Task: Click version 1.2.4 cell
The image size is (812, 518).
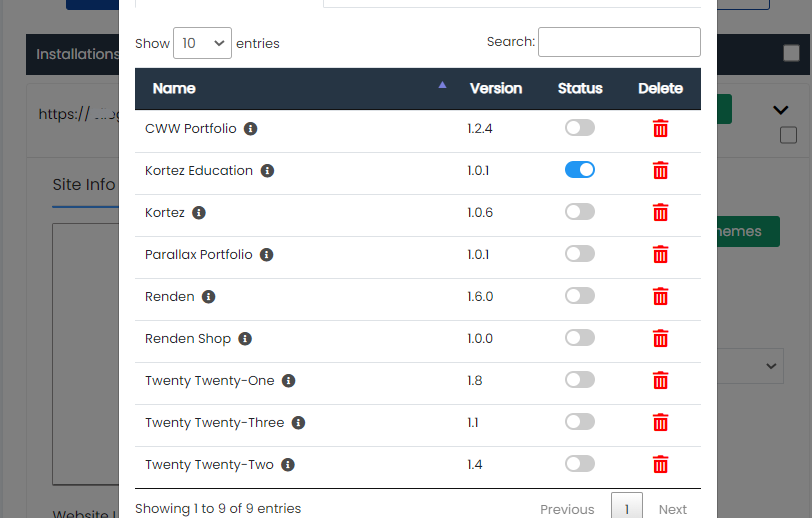Action: tap(480, 128)
